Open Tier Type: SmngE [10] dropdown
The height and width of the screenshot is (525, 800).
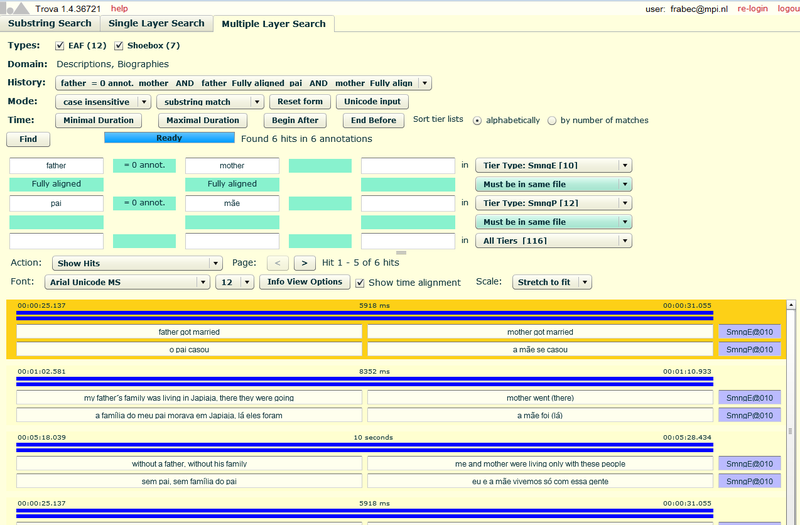[x=554, y=165]
